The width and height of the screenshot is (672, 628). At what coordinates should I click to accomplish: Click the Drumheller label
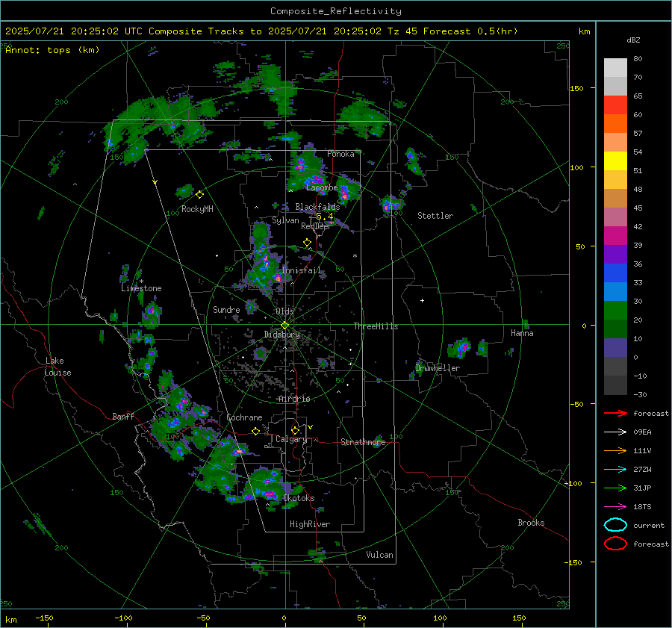click(438, 368)
